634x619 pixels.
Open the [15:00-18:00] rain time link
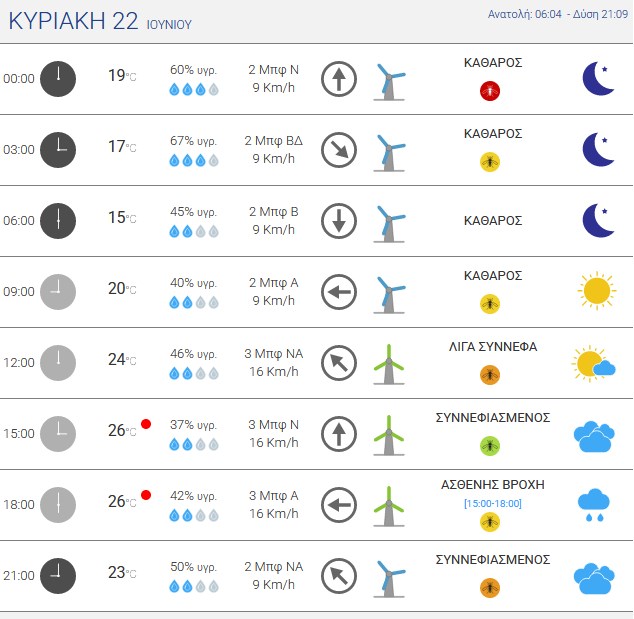pos(492,503)
